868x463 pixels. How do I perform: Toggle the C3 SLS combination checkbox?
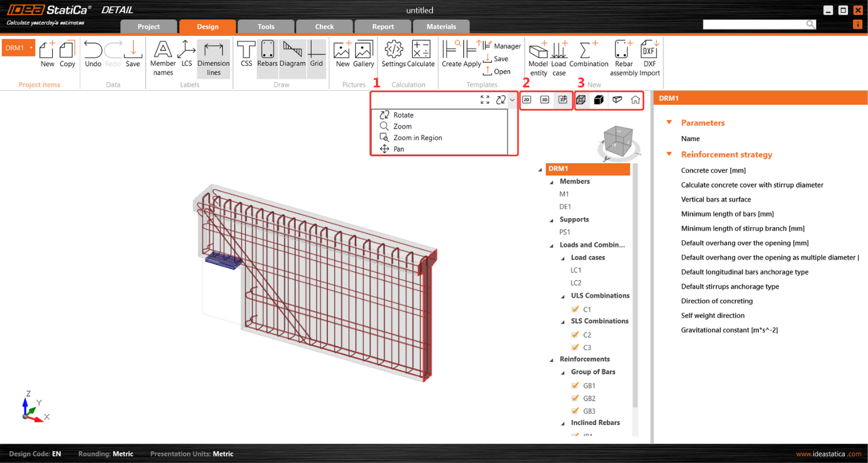click(575, 347)
